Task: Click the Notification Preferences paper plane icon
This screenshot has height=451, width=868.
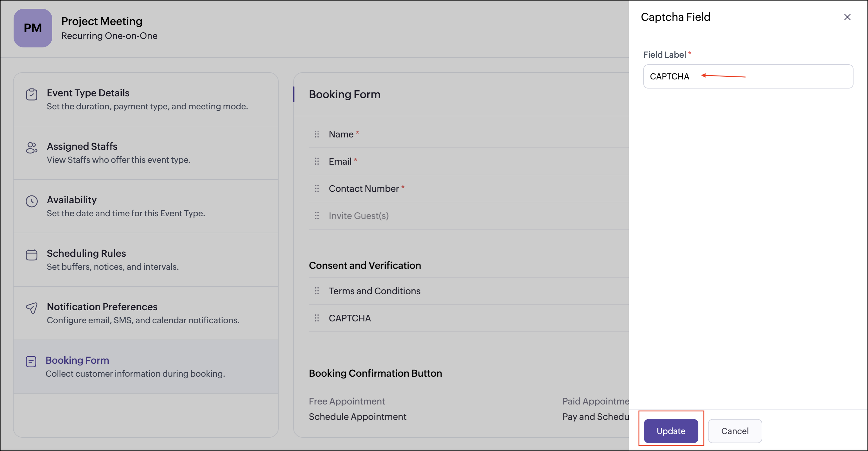Action: 32,308
